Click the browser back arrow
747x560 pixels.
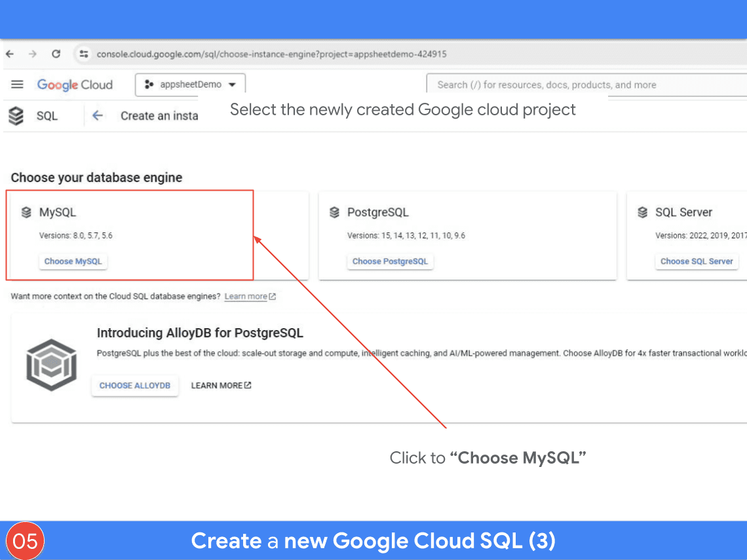(x=10, y=54)
